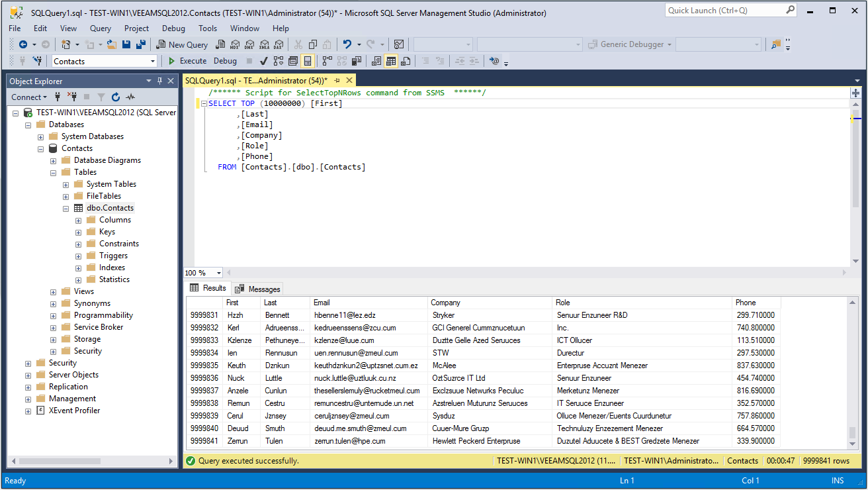Switch to the Messages tab

point(258,289)
